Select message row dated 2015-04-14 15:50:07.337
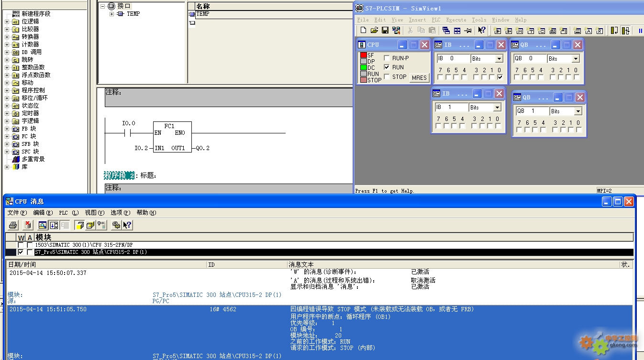Viewport: 644px width, 360px height. pos(319,287)
